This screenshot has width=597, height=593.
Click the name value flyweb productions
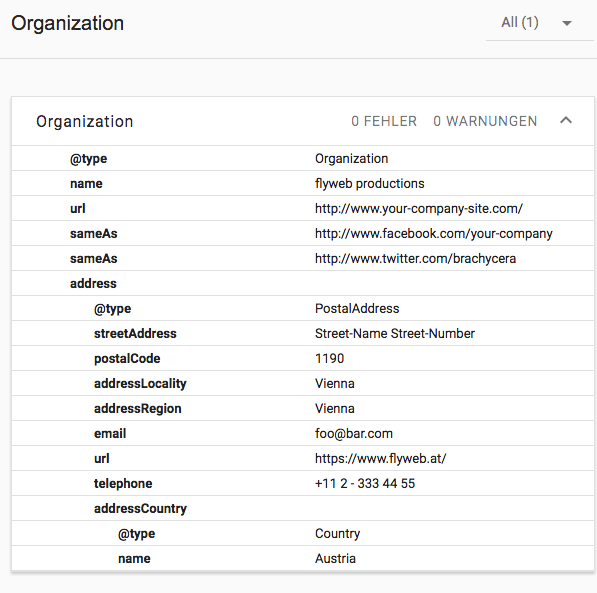[369, 184]
